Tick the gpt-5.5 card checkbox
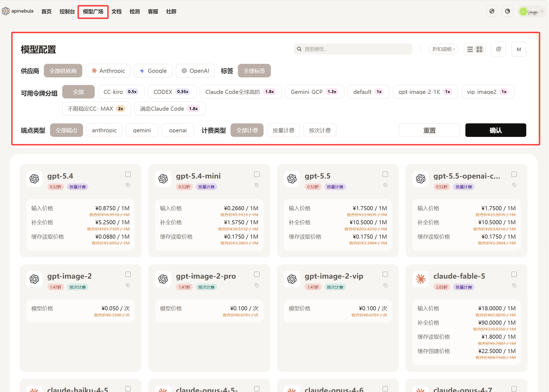Viewport: 549px width, 392px height. pyautogui.click(x=385, y=174)
